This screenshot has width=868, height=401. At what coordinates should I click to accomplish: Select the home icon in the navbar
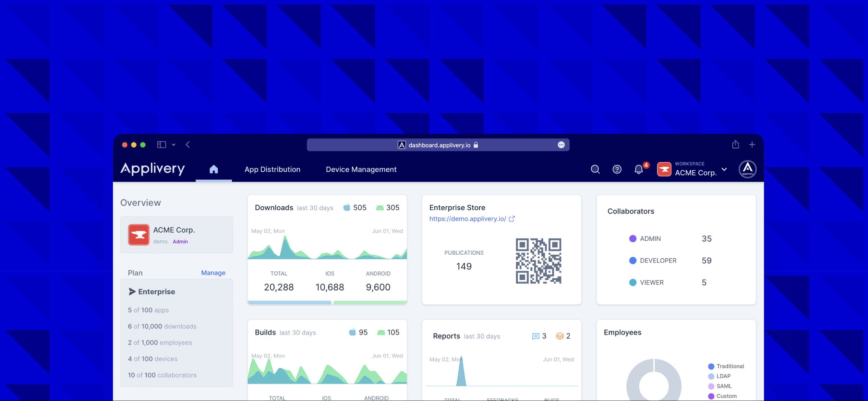point(214,169)
